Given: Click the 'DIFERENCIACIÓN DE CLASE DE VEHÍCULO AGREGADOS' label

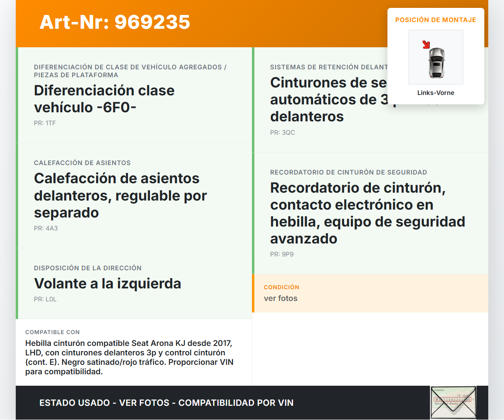Looking at the screenshot, I should tap(130, 71).
